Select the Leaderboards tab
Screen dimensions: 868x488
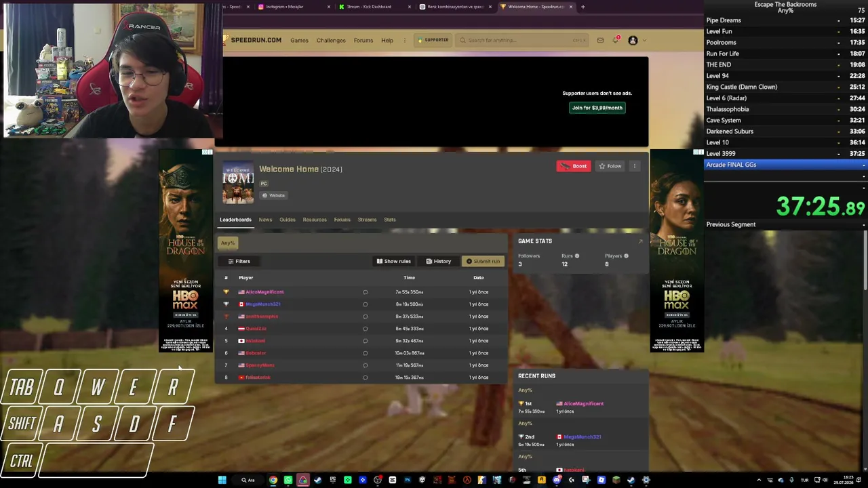tap(235, 220)
